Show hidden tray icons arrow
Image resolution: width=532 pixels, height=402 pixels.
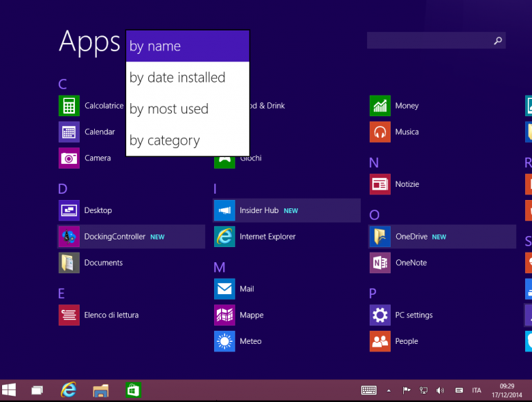coord(389,391)
